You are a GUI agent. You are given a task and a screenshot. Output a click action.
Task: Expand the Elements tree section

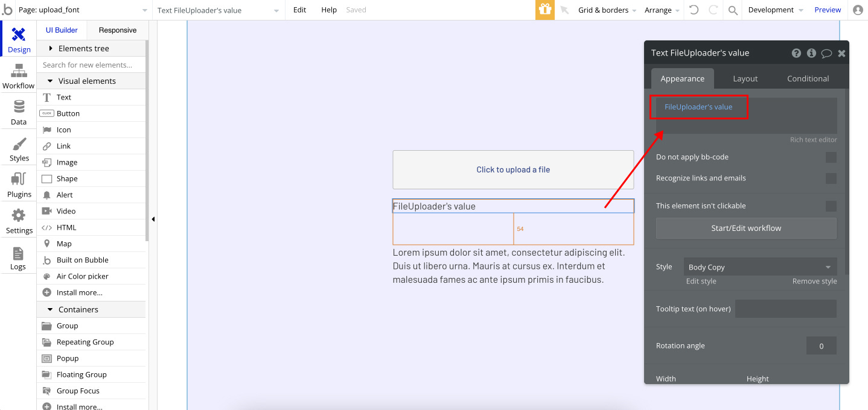point(91,48)
